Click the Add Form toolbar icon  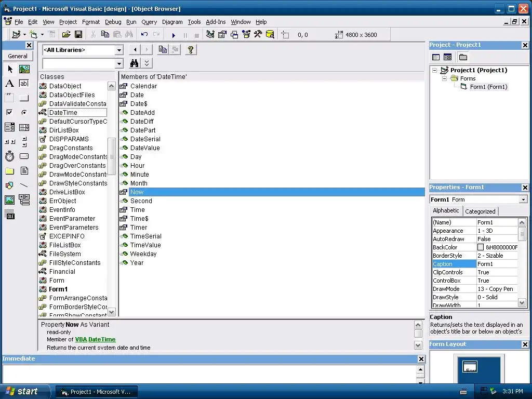point(33,34)
